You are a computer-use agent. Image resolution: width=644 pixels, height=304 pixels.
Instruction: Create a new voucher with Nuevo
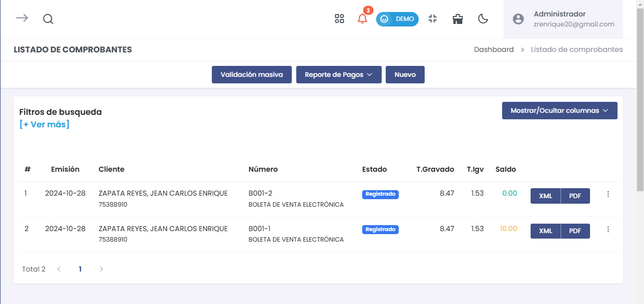405,74
